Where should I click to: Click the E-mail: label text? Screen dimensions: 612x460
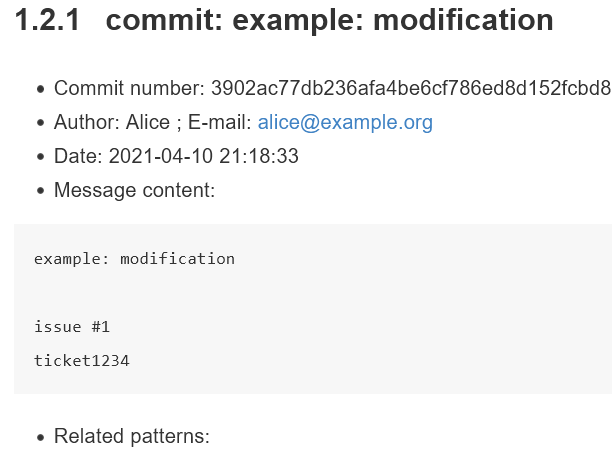click(x=220, y=122)
